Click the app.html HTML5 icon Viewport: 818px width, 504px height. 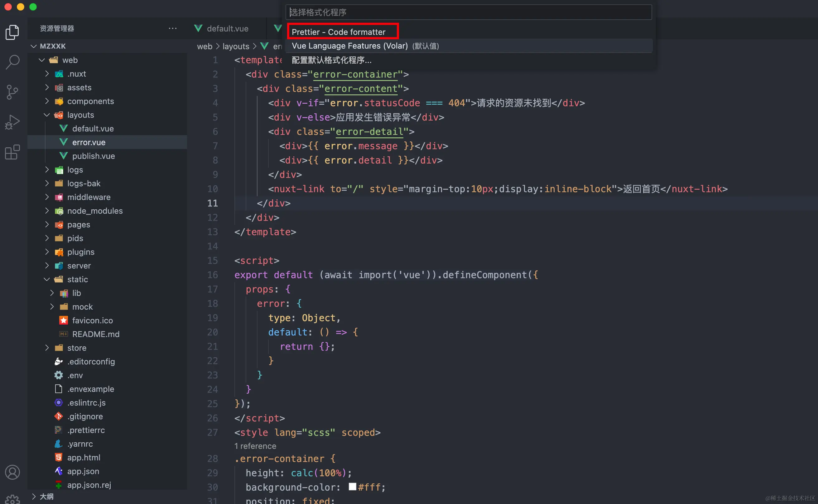tap(59, 457)
